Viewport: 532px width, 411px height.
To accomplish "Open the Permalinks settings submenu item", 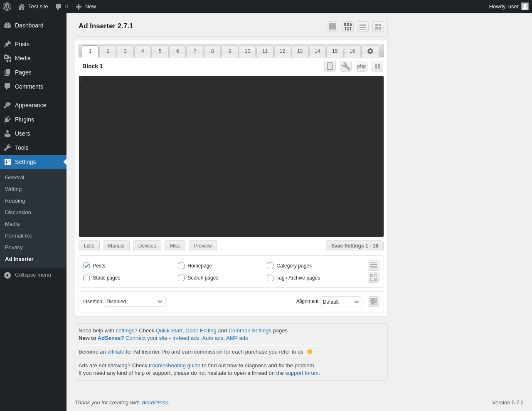I will click(18, 236).
